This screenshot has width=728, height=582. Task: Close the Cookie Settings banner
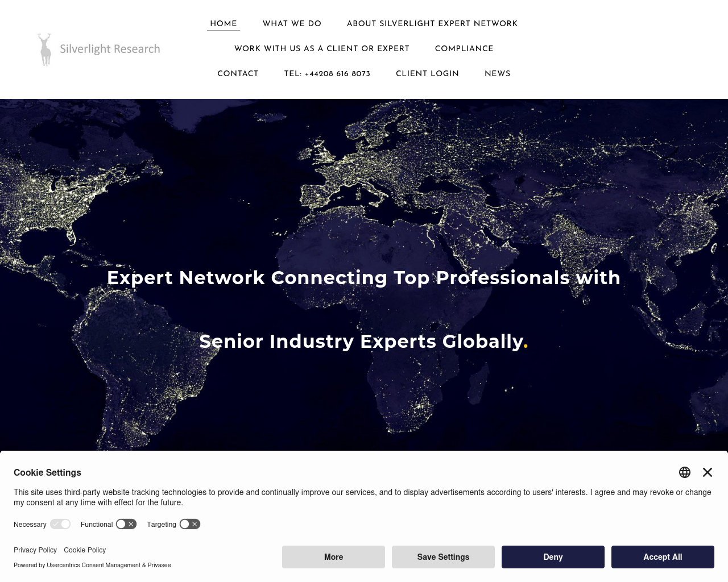coord(708,472)
